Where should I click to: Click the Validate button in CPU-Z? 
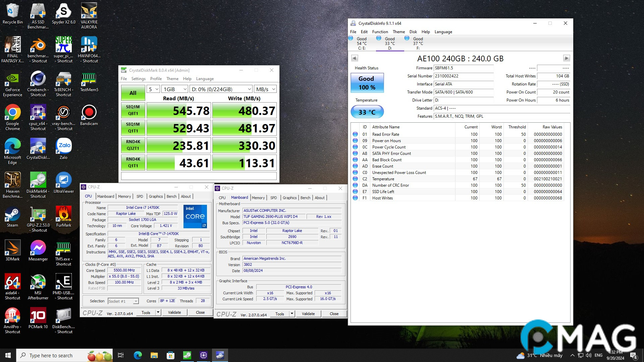[174, 312]
